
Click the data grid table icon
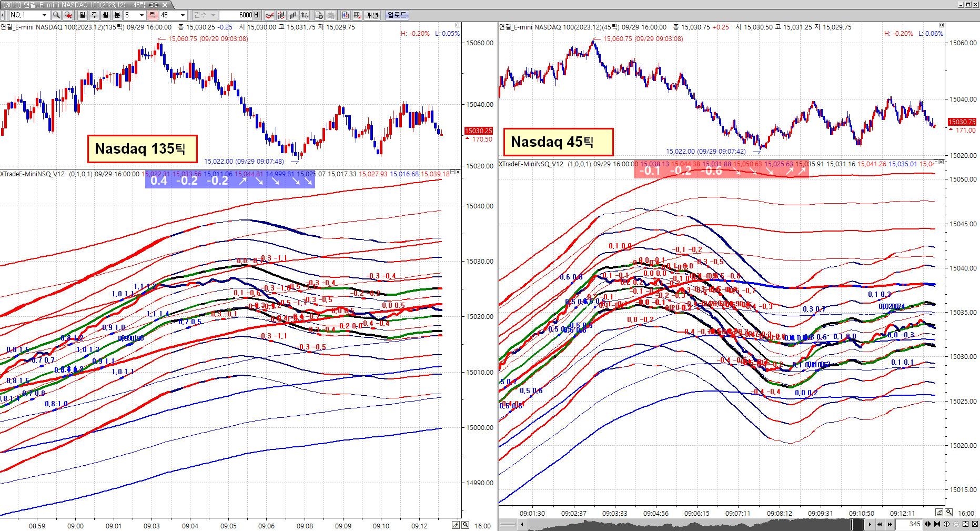click(357, 15)
